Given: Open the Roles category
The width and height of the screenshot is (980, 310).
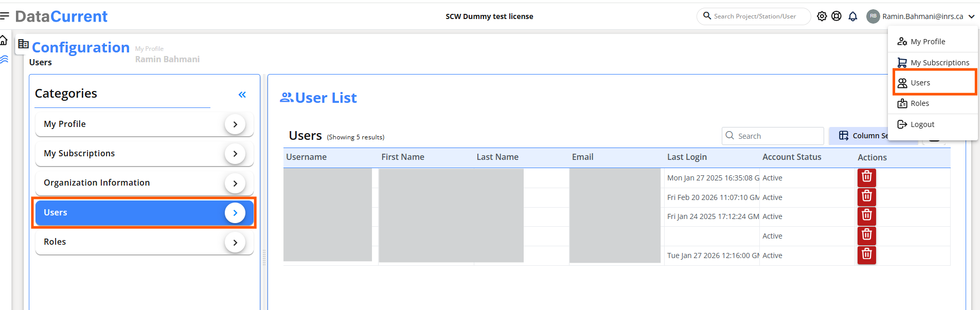Looking at the screenshot, I should coord(144,242).
